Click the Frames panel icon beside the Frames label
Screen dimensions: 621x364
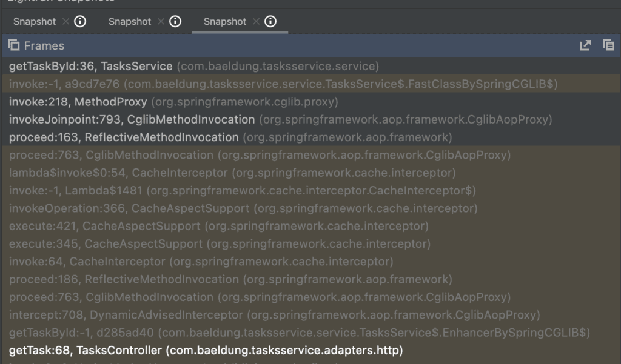(x=13, y=45)
